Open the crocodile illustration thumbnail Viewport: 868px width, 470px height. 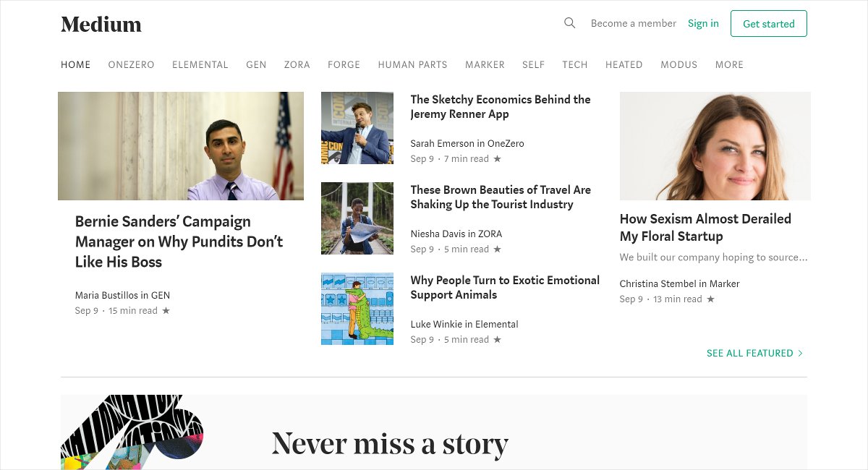tap(357, 309)
